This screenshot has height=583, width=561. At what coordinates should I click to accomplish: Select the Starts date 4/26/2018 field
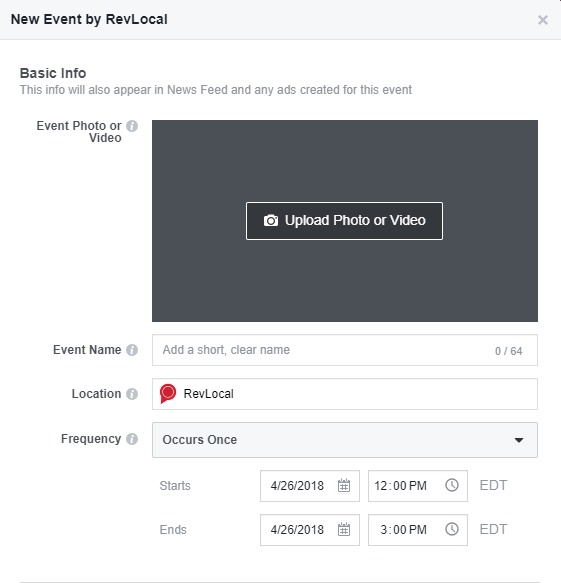(310, 486)
